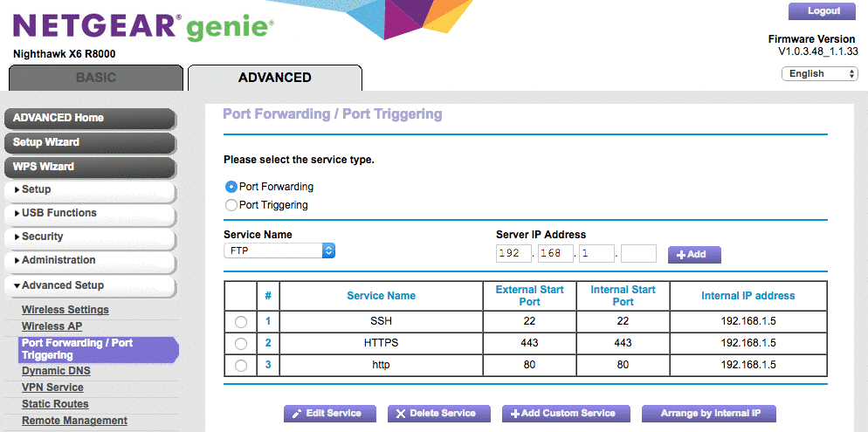
Task: Collapse the Advanced Setup section
Action: pyautogui.click(x=90, y=286)
